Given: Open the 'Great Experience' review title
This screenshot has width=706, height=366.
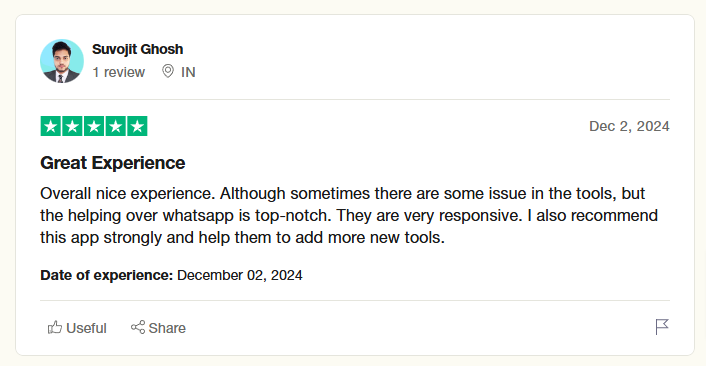Looking at the screenshot, I should tap(113, 163).
